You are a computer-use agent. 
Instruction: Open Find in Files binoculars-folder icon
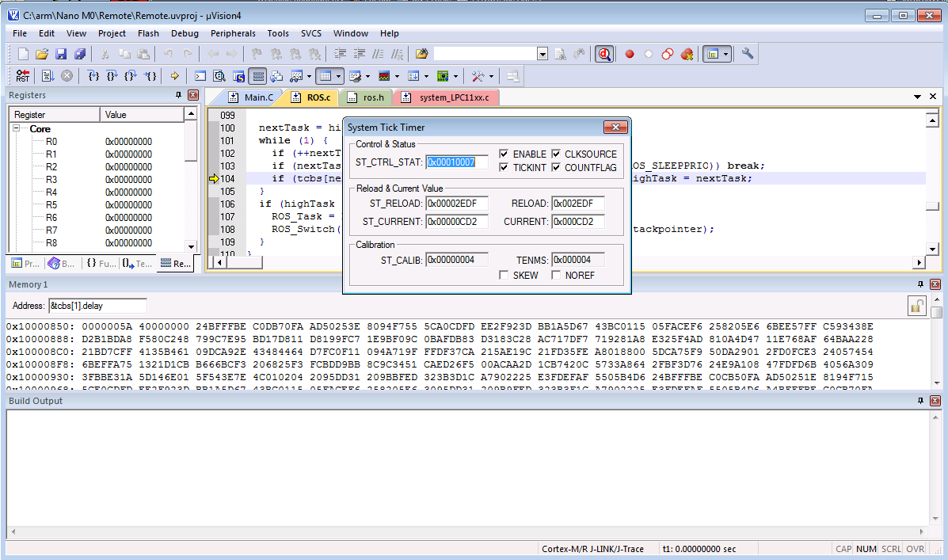coord(421,54)
